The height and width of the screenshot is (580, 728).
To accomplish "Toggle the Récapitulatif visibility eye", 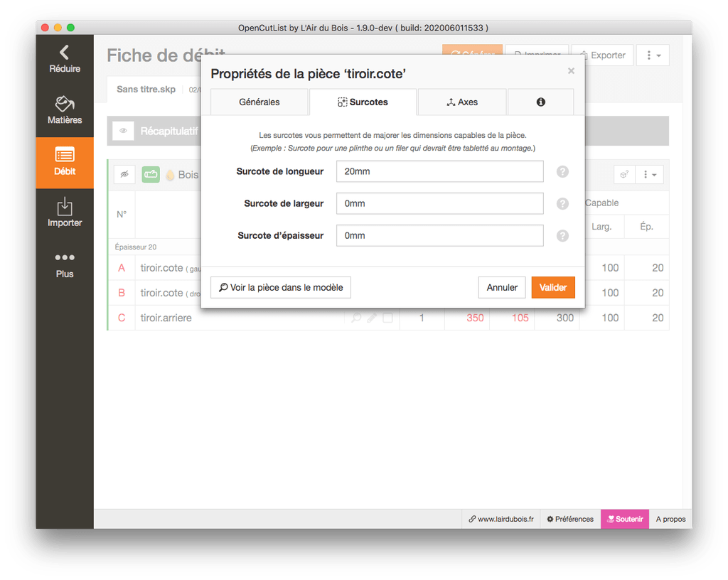I will click(123, 131).
